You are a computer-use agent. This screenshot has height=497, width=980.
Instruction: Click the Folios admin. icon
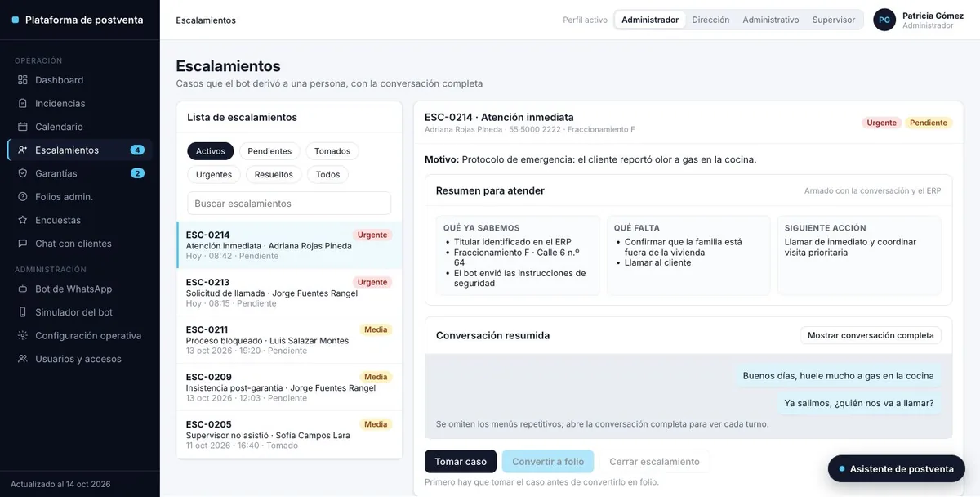click(x=23, y=197)
